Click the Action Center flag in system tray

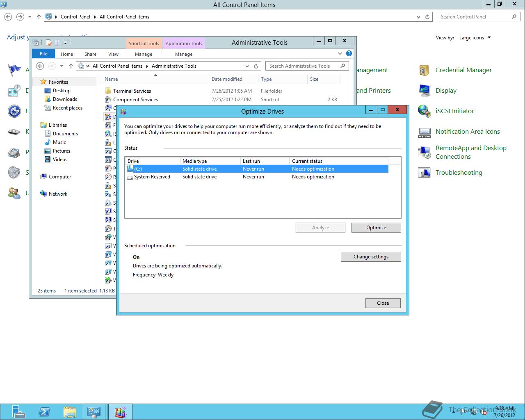pyautogui.click(x=464, y=411)
